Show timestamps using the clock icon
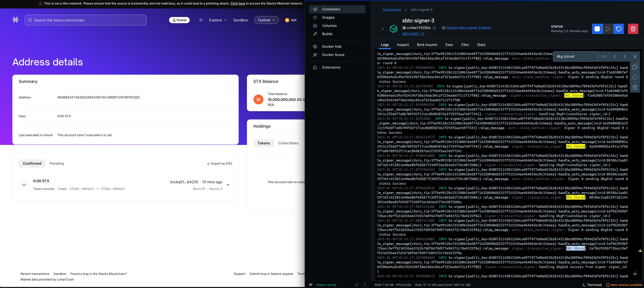The image size is (644, 288). [635, 77]
